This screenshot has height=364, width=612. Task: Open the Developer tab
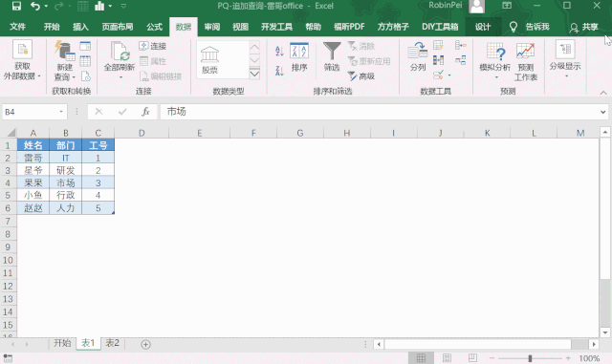(x=276, y=27)
